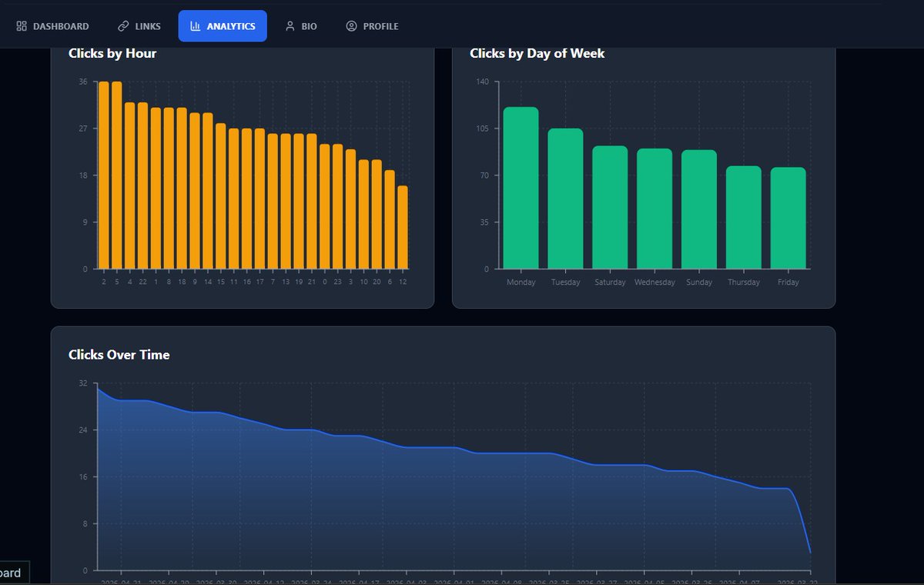
Task: Click the hour 22 bar in Clicks by Hour
Action: coord(142,186)
